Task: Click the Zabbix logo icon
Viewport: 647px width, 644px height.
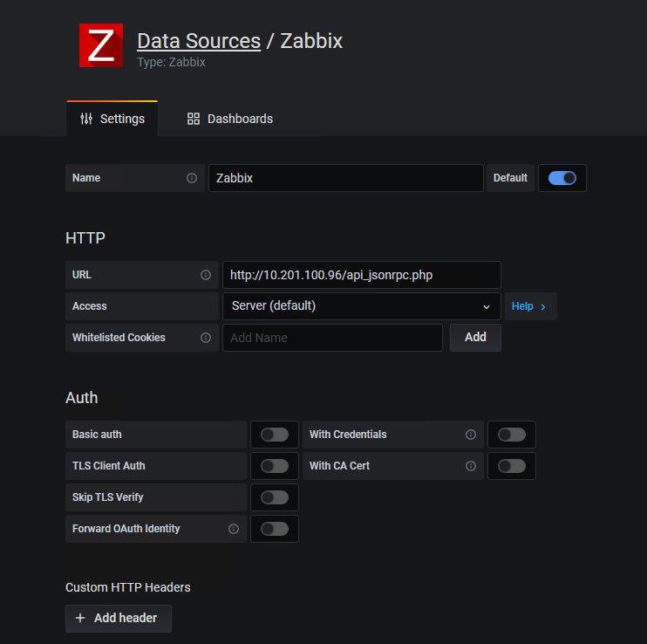Action: pos(101,45)
